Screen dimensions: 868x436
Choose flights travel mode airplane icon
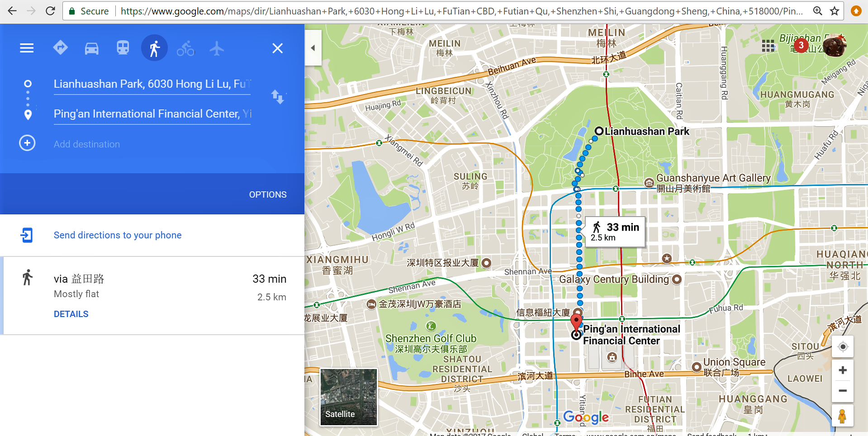pyautogui.click(x=217, y=48)
